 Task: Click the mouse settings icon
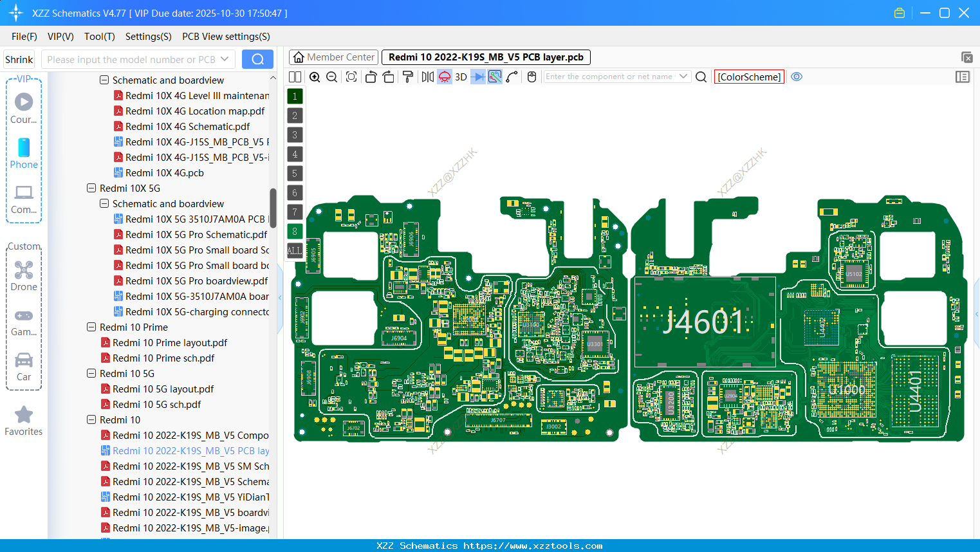tap(532, 77)
